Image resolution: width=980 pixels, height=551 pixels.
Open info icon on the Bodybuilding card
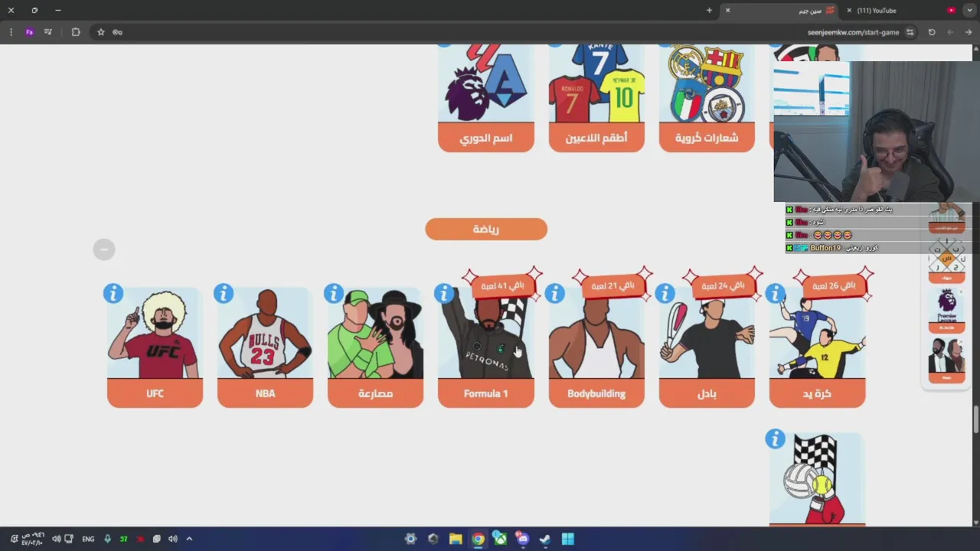[x=554, y=293]
